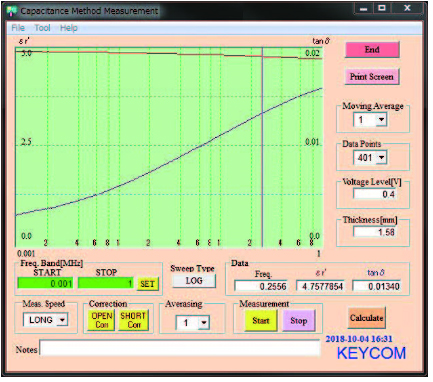Expand the Moving Average dropdown
The height and width of the screenshot is (382, 433).
pos(381,119)
